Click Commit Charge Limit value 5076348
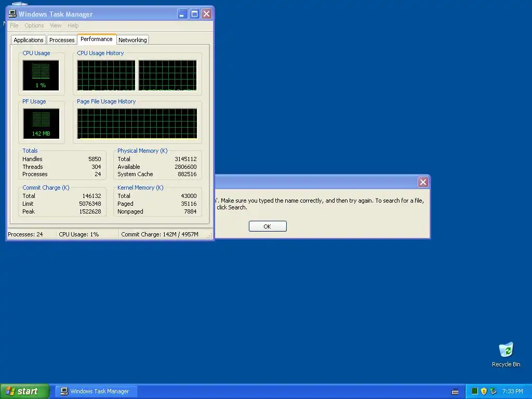 pos(90,204)
